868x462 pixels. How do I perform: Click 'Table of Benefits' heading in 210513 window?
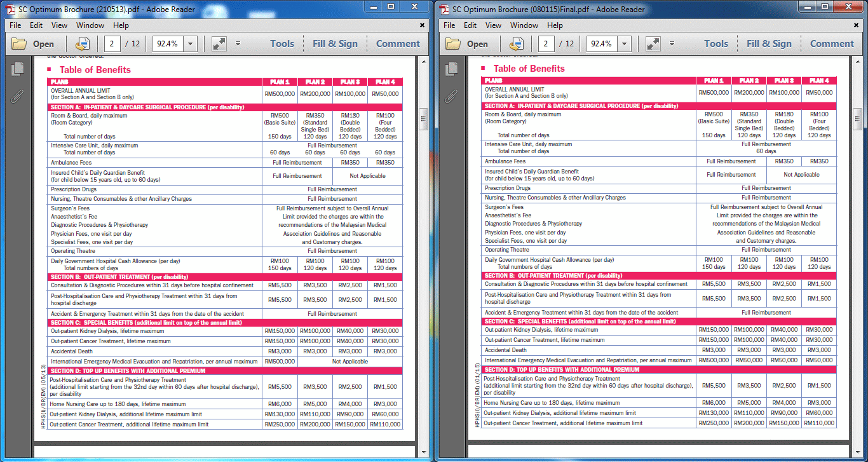point(95,70)
